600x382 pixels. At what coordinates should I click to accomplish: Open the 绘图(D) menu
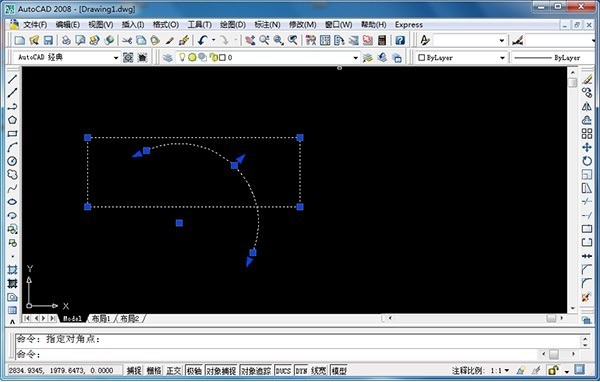[233, 25]
